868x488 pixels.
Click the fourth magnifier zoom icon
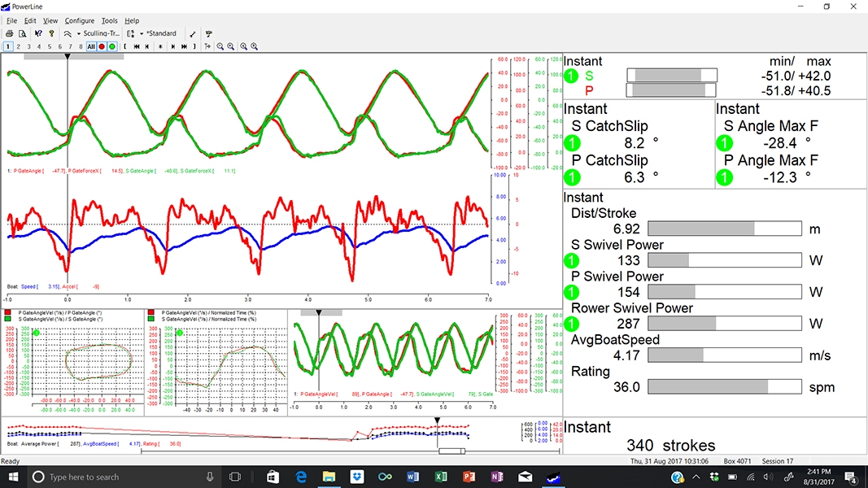(254, 46)
